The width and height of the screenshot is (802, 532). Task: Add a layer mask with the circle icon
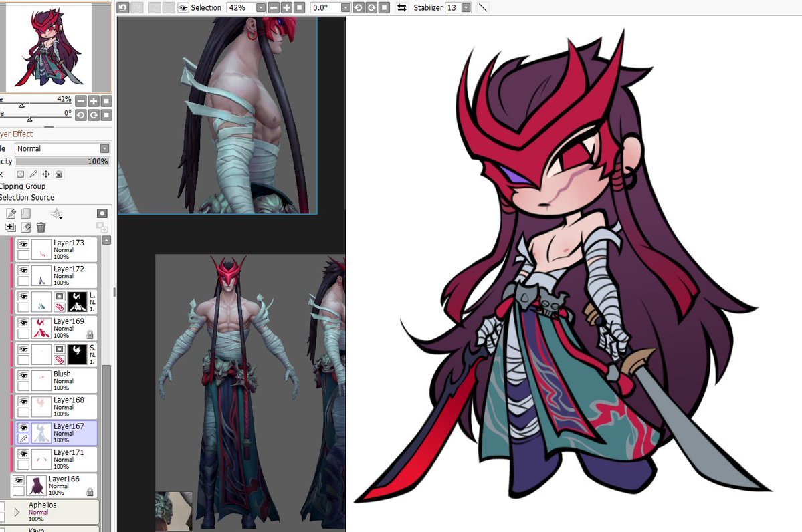102,213
